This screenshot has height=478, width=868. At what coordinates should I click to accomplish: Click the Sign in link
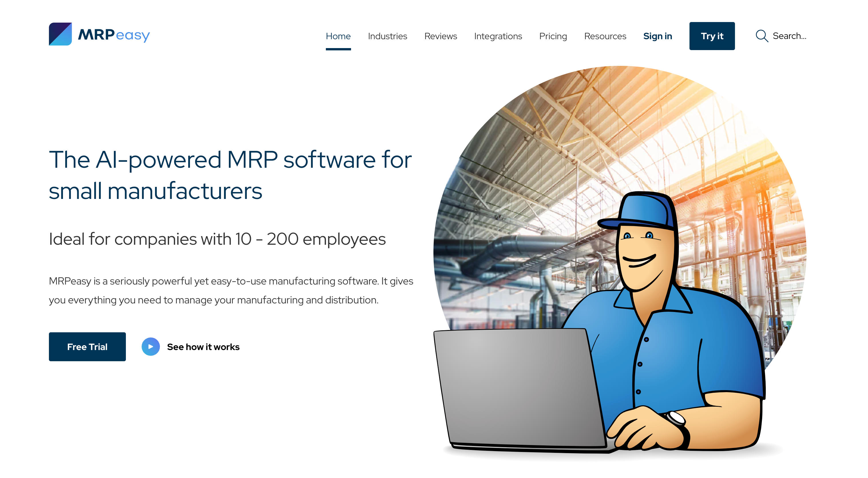tap(657, 36)
